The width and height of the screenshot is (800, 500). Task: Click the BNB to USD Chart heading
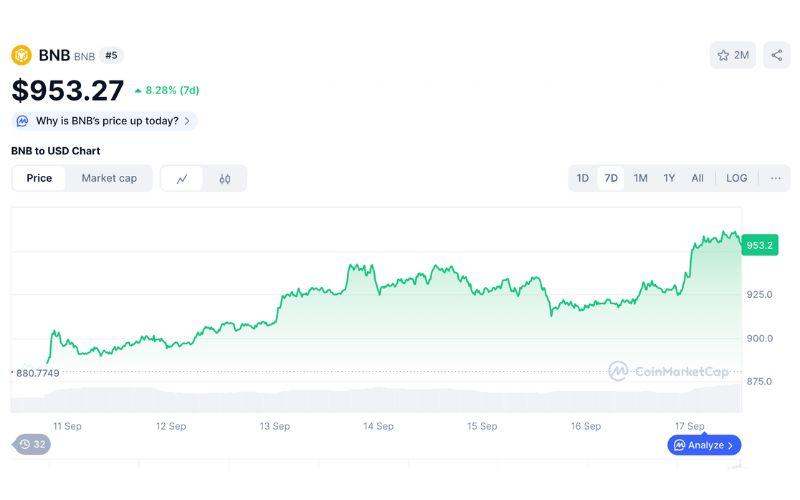[x=56, y=151]
